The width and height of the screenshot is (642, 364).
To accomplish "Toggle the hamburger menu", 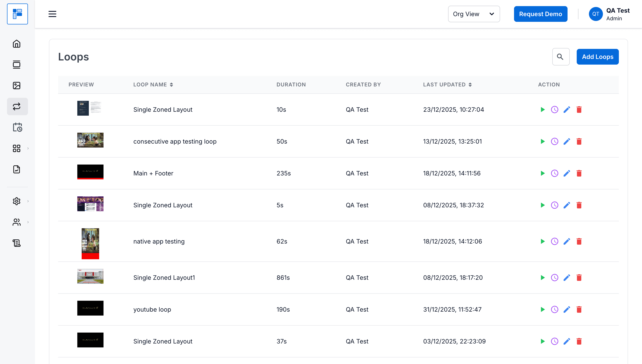I will click(52, 14).
